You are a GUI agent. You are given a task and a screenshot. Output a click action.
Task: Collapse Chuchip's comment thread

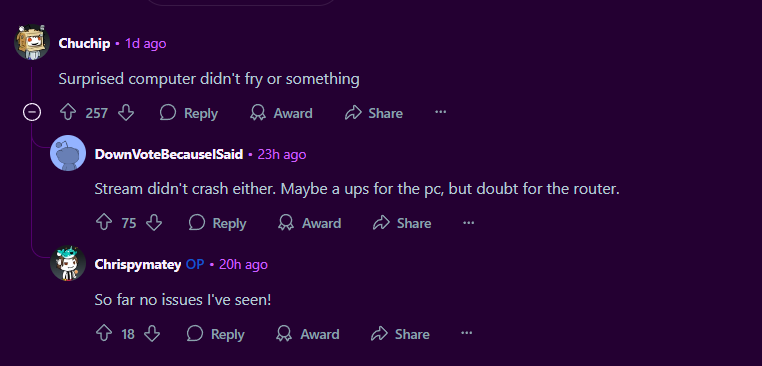point(32,113)
